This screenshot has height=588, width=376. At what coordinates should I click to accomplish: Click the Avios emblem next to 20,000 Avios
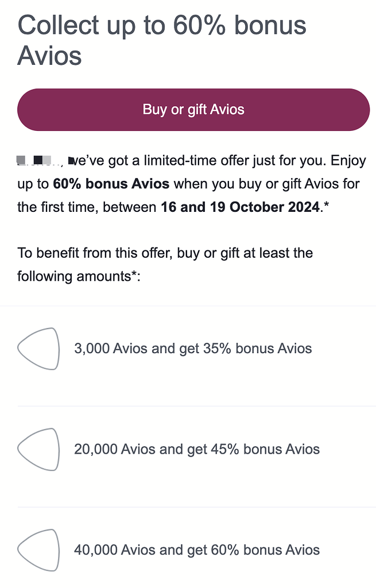38,450
